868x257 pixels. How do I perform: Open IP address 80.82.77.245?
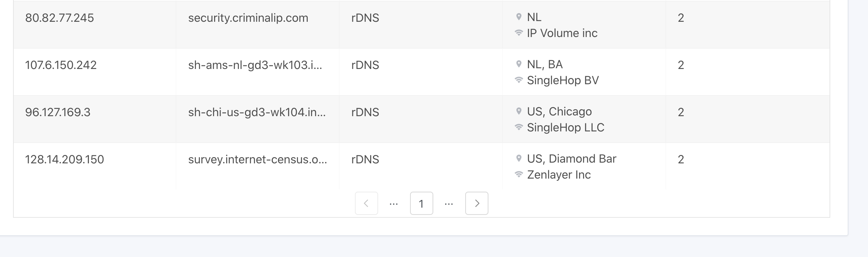(x=60, y=18)
